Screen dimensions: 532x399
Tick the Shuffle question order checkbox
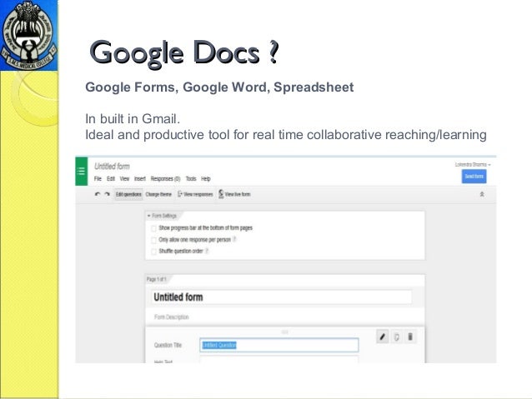153,252
